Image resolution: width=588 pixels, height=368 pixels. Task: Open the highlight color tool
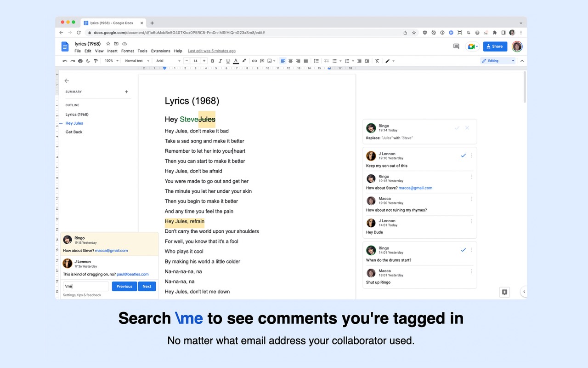click(244, 61)
